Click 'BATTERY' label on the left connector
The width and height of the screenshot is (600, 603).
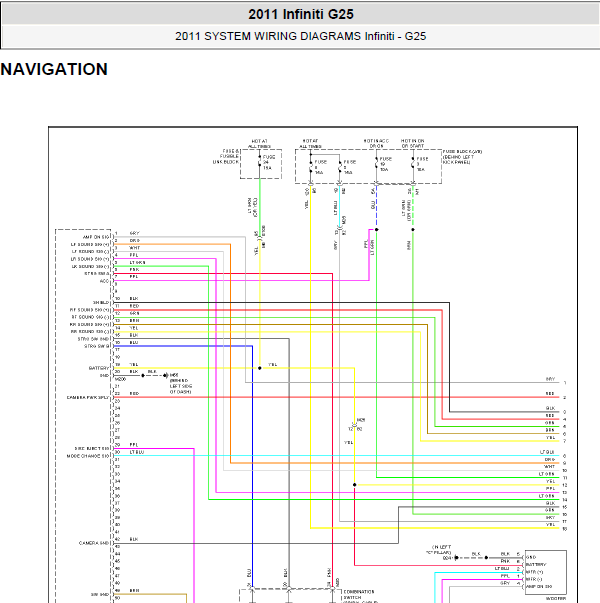[x=99, y=368]
